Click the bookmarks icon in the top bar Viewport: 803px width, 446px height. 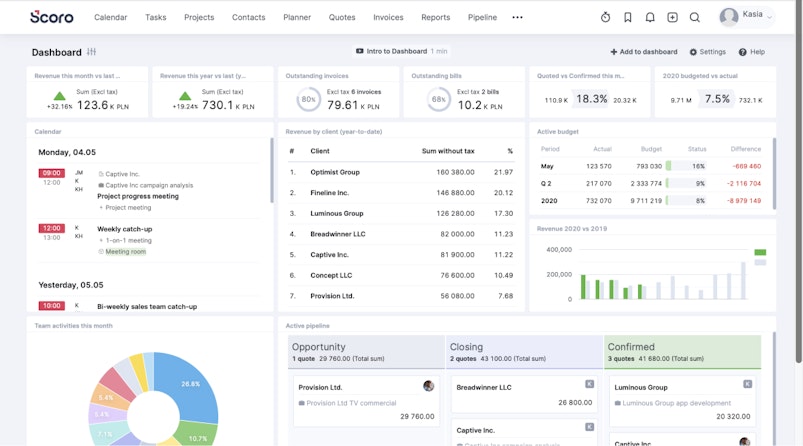point(628,17)
